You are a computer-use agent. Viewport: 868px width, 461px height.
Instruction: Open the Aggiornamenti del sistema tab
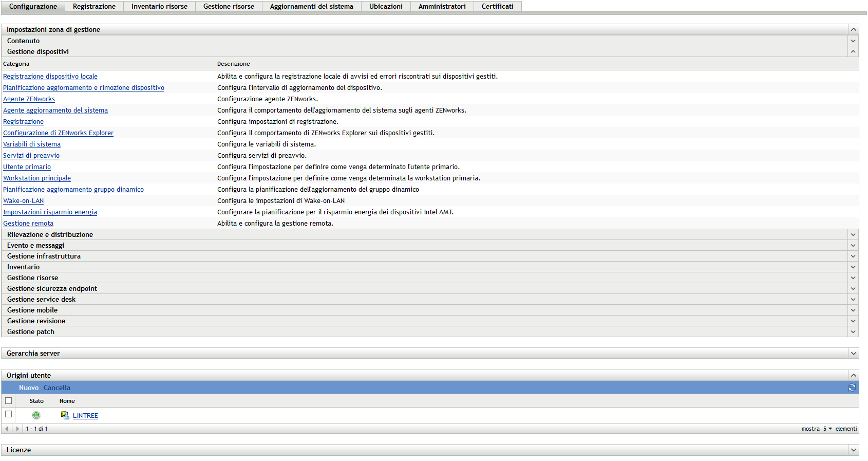tap(312, 6)
